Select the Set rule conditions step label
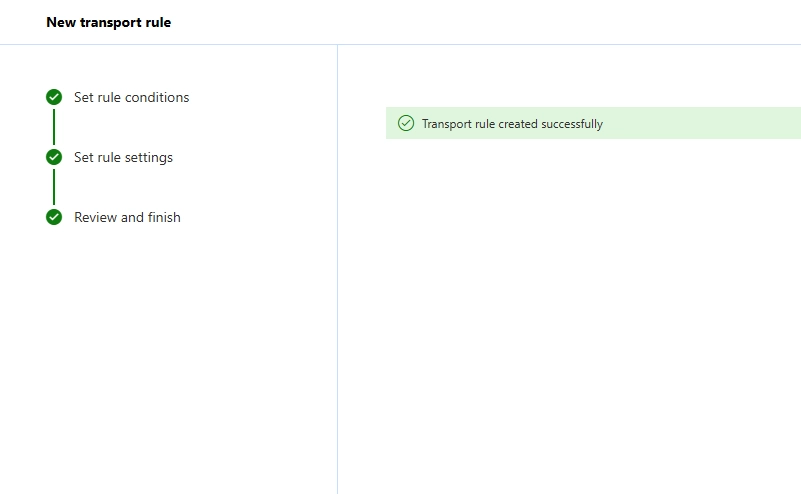The width and height of the screenshot is (801, 494). pyautogui.click(x=131, y=97)
